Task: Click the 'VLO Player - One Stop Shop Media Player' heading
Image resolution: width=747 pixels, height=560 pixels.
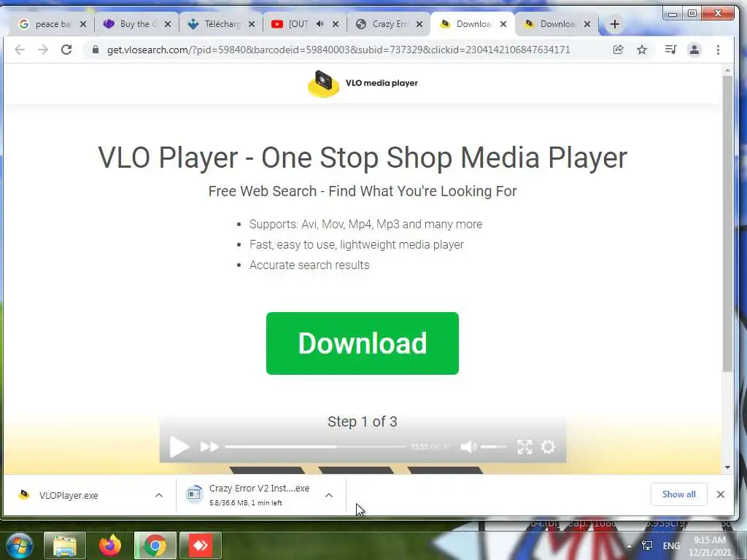Action: (363, 157)
